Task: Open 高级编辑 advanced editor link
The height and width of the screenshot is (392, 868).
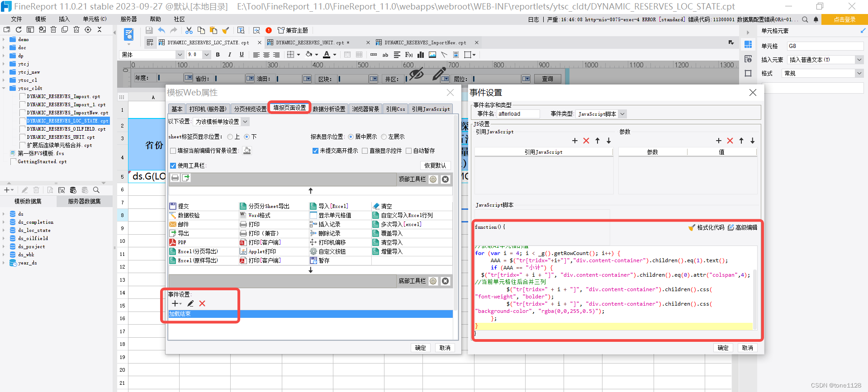Action: 743,227
